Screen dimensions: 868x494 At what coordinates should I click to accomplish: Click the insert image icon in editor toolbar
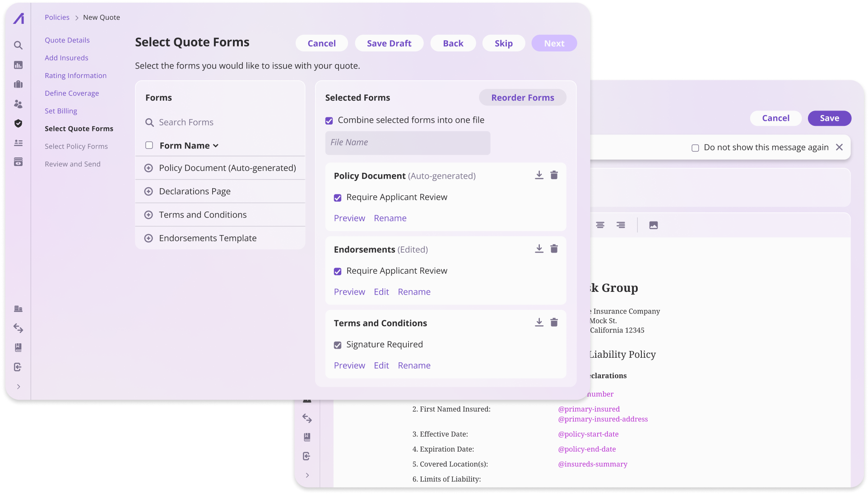click(x=653, y=225)
